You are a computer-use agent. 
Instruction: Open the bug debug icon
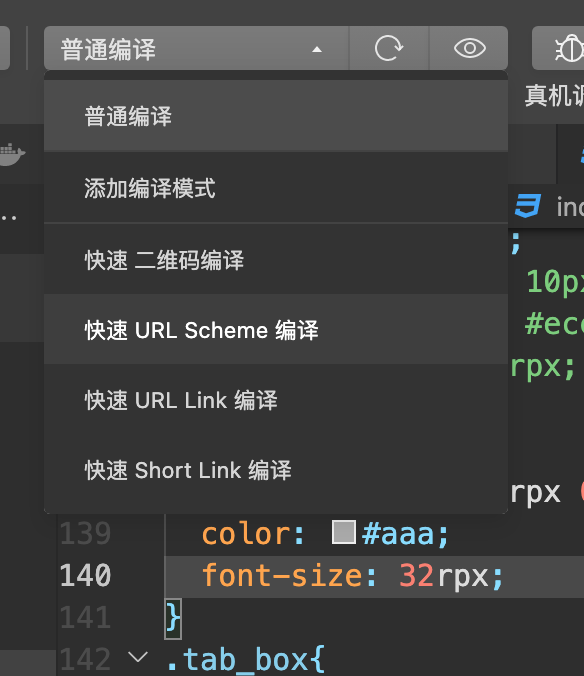click(x=568, y=48)
